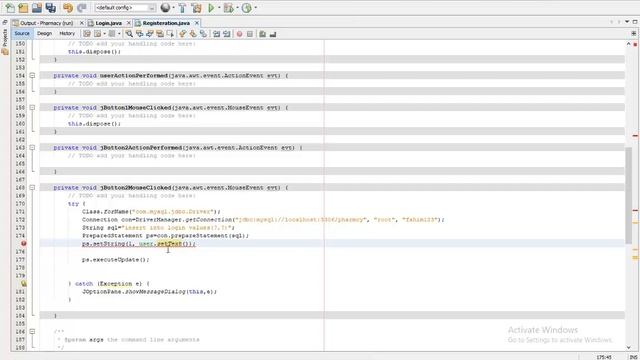Click the vertical scrollbar thumb
Screen dimensions: 640x360
coord(629,196)
